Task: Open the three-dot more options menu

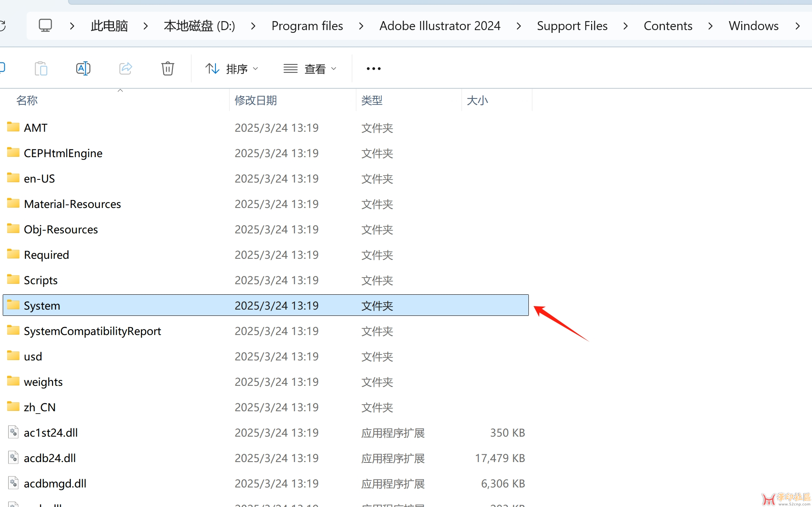Action: [x=374, y=69]
